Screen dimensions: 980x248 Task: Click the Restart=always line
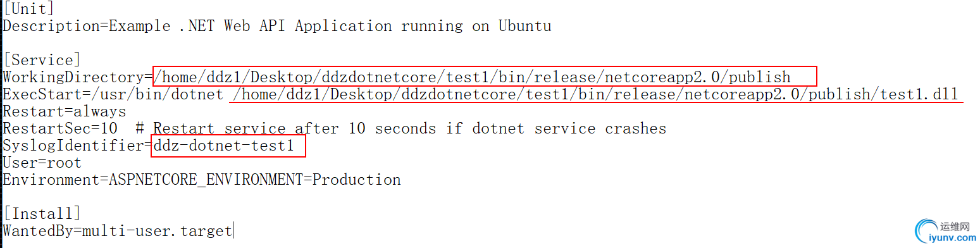pyautogui.click(x=65, y=112)
